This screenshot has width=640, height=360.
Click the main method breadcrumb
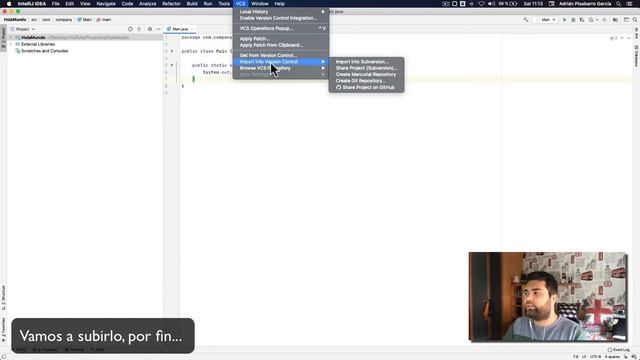104,20
